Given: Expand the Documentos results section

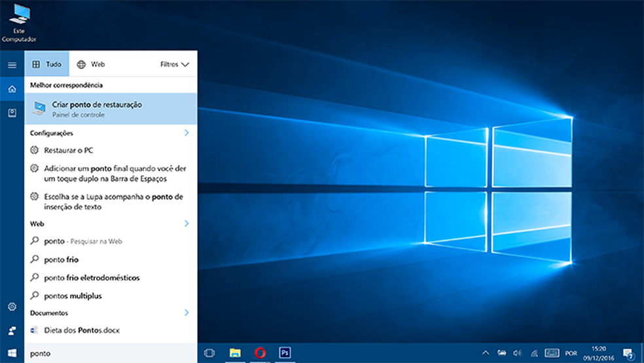Looking at the screenshot, I should tap(187, 313).
